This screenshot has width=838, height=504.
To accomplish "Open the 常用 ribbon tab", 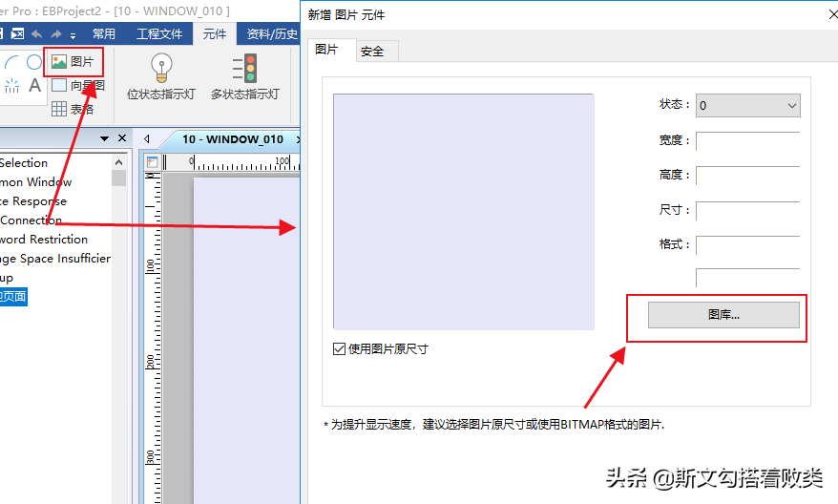I will [104, 34].
